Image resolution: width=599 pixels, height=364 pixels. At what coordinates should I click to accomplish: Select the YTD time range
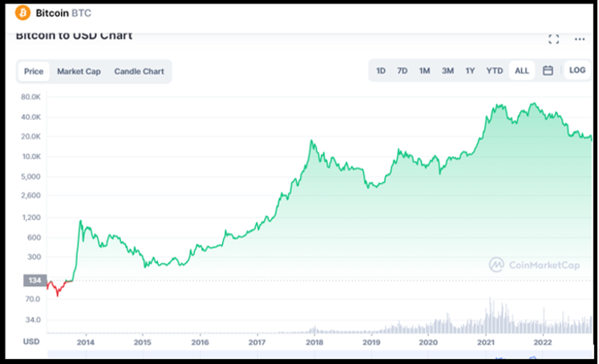(x=494, y=71)
